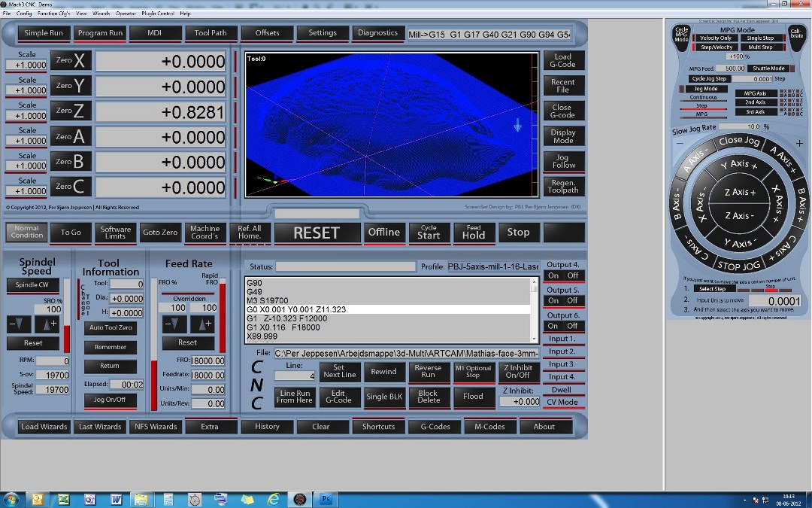Click spindle SRO red level bar
The height and width of the screenshot is (508, 812).
(67, 339)
